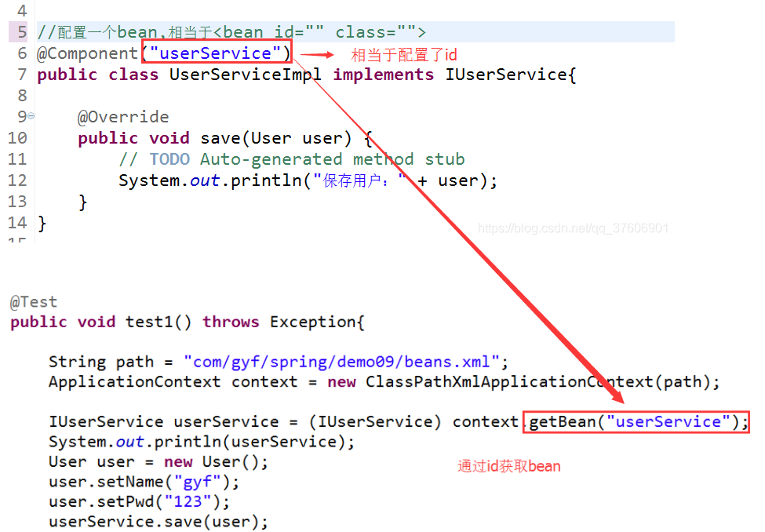This screenshot has width=765, height=532.
Task: Collapse the fold marker at line 9
Action: click(x=31, y=116)
